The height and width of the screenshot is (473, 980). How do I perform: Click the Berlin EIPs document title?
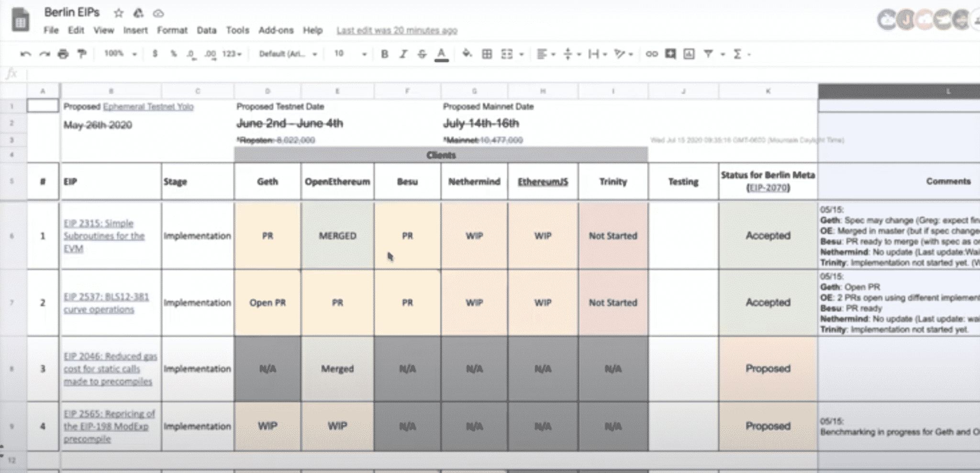pyautogui.click(x=72, y=12)
